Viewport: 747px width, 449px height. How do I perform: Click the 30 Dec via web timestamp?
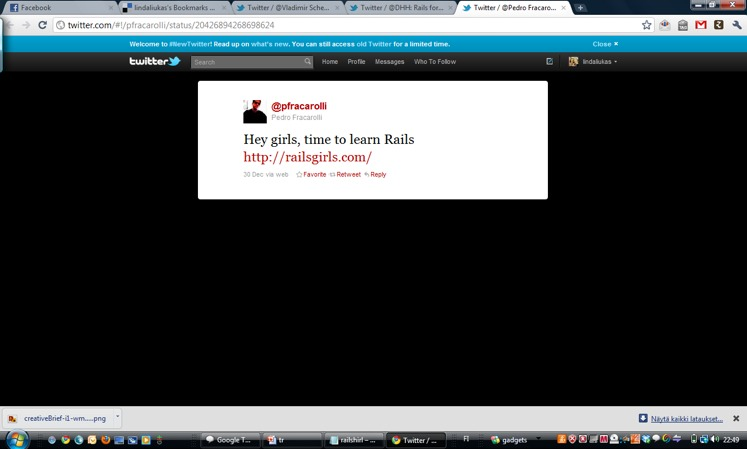pos(266,174)
